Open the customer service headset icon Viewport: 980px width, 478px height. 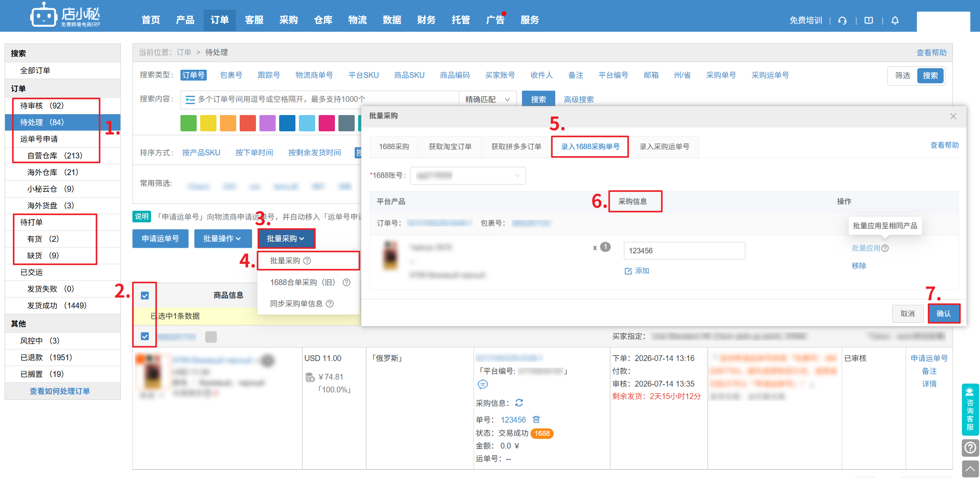(842, 21)
